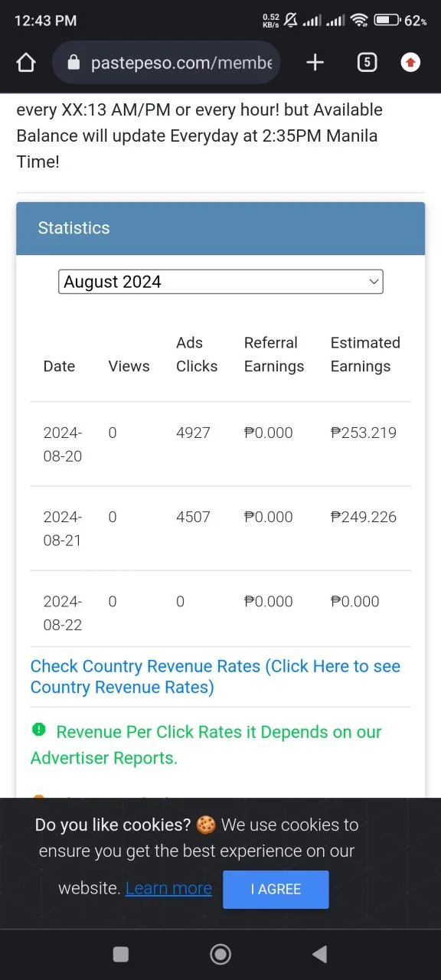Click the dropdown arrow on month selector
Image resolution: width=441 pixels, height=980 pixels.
click(374, 282)
